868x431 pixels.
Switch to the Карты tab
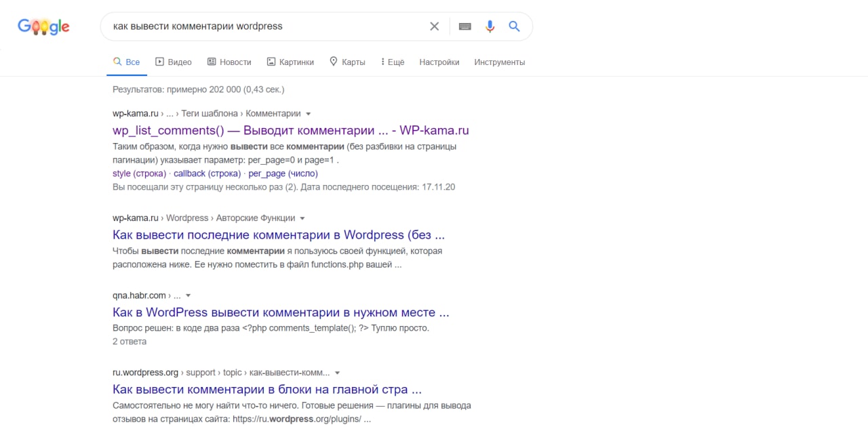pos(347,62)
